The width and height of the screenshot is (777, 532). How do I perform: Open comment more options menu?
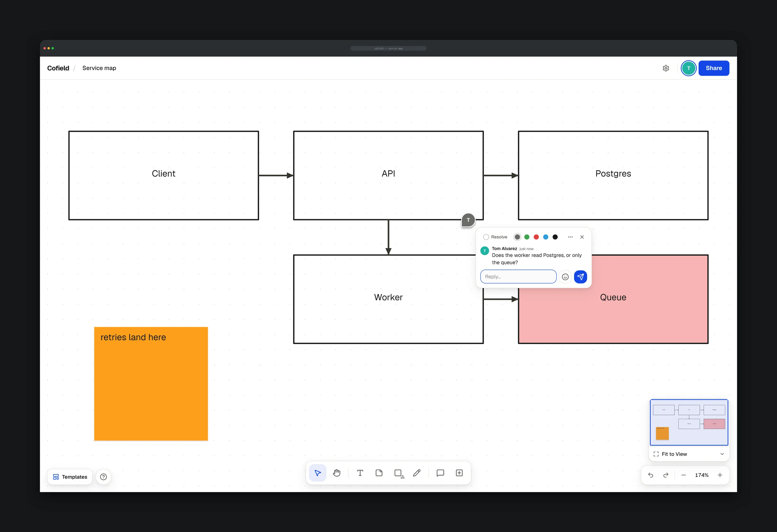[x=570, y=237]
